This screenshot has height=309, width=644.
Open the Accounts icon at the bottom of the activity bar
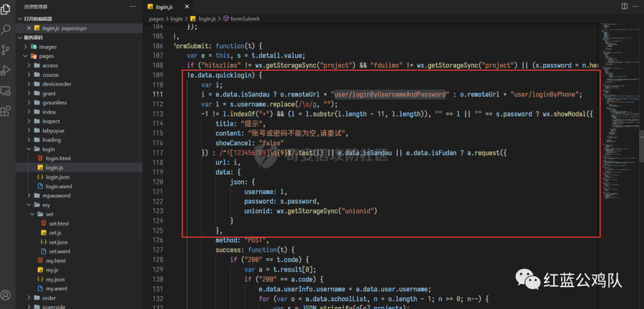pyautogui.click(x=6, y=295)
